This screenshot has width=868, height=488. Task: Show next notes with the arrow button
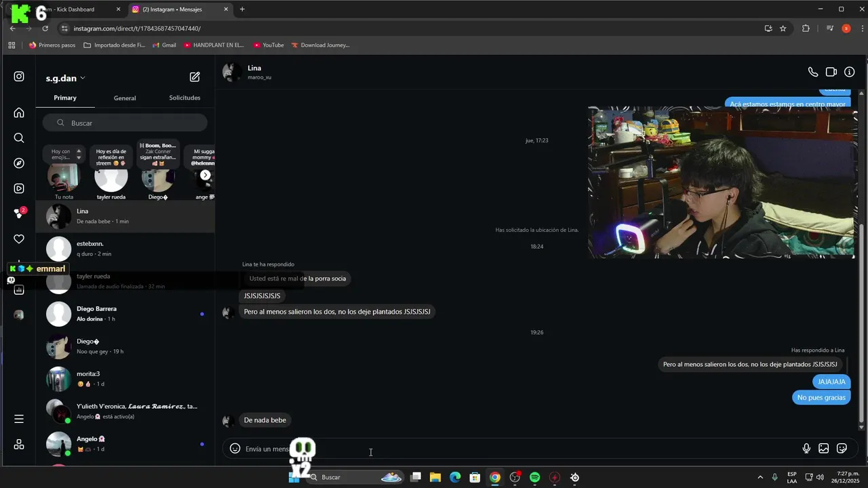205,175
